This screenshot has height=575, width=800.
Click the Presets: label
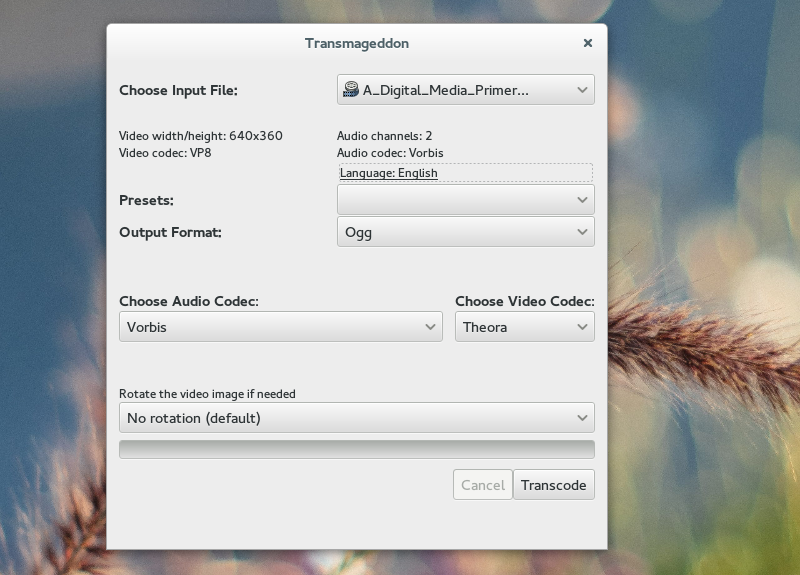[146, 200]
